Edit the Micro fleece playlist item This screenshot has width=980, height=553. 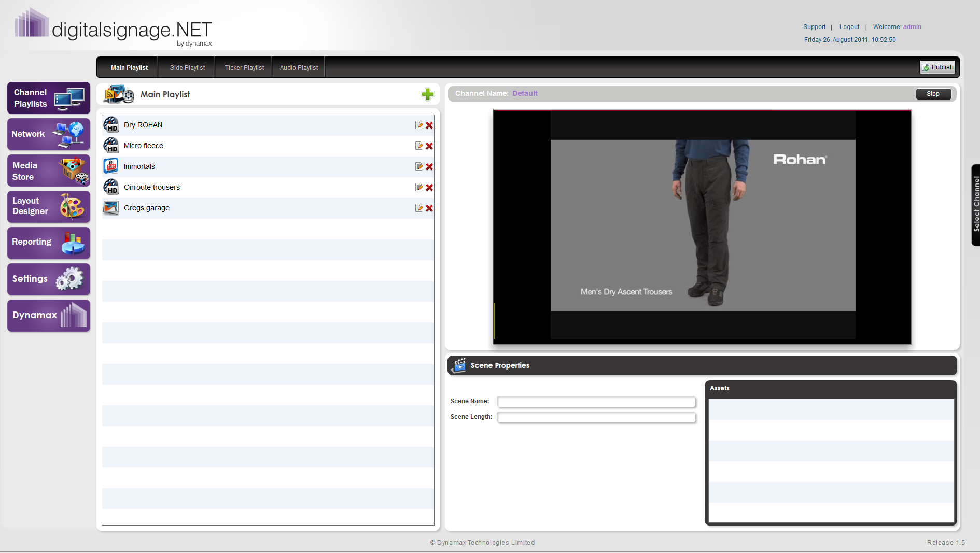(x=419, y=146)
